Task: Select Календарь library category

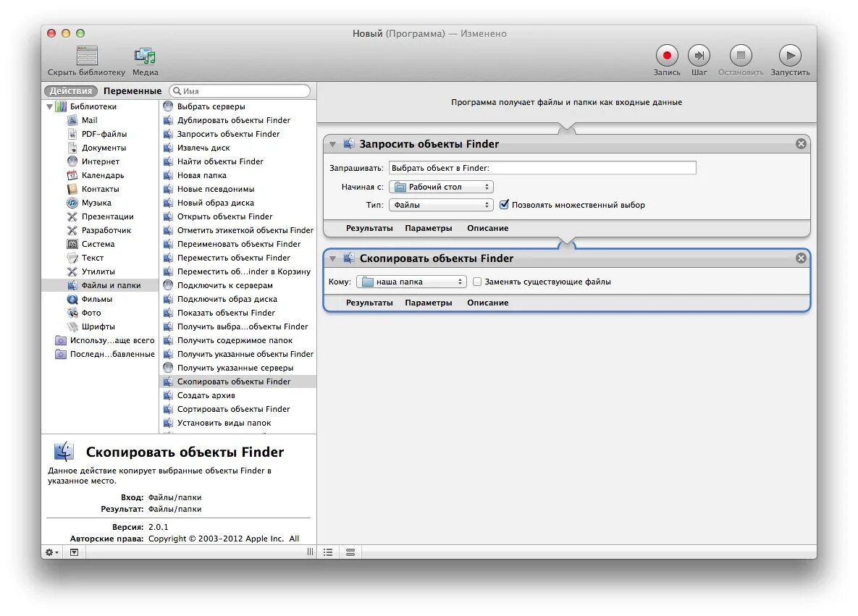Action: tap(102, 175)
